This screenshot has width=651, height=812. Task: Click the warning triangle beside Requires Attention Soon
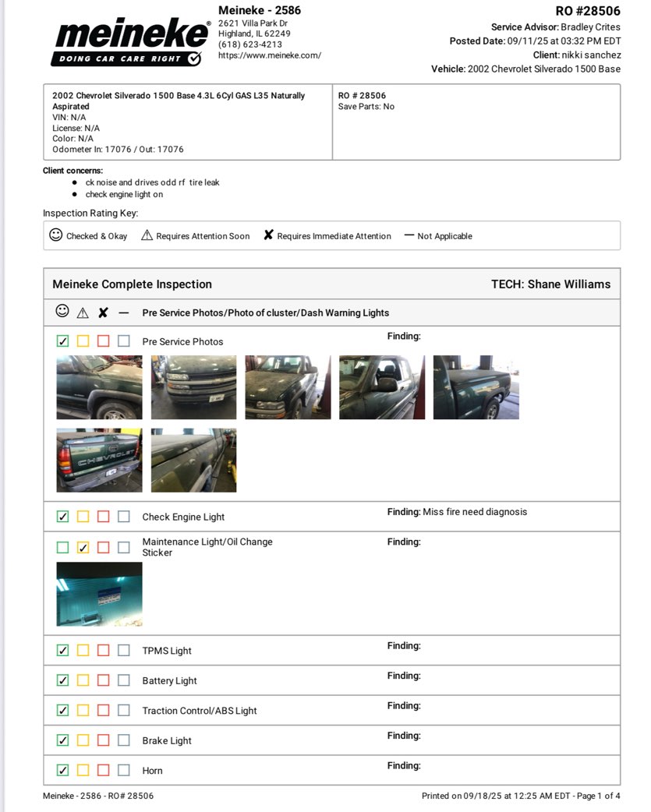[x=147, y=235]
